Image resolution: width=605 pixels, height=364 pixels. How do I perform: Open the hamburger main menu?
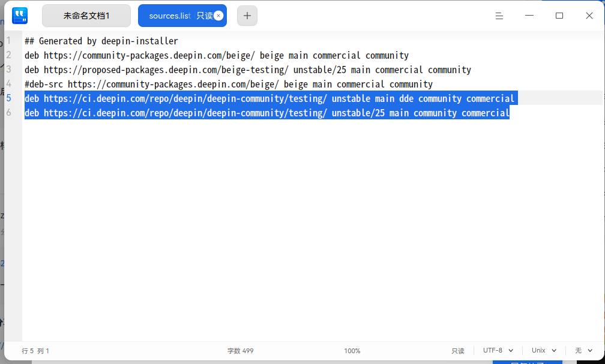pos(499,16)
